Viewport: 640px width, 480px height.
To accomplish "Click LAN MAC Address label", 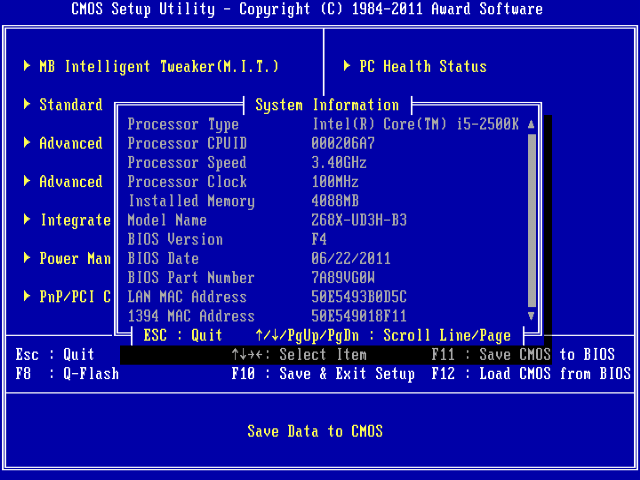I will (187, 297).
